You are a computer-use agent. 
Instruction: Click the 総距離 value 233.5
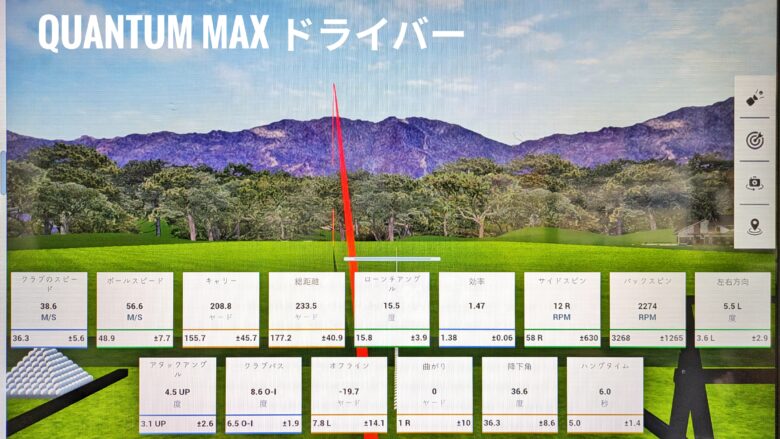306,306
